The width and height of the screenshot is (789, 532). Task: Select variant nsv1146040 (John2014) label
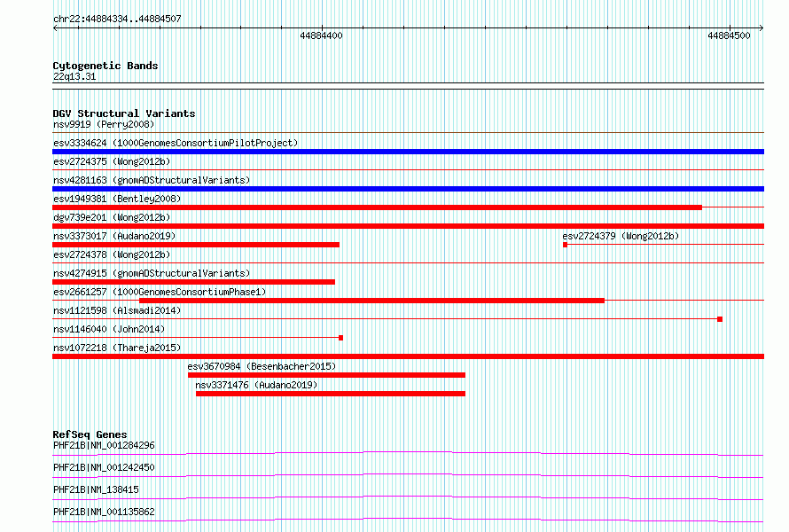click(x=109, y=329)
